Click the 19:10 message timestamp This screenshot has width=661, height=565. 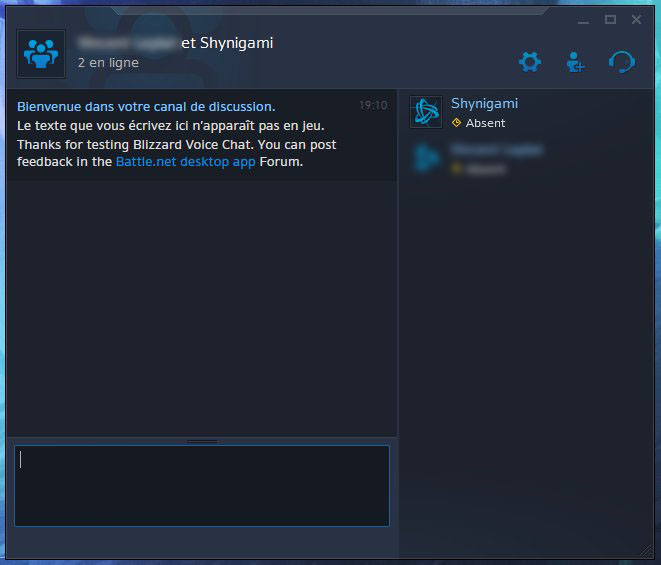point(373,105)
